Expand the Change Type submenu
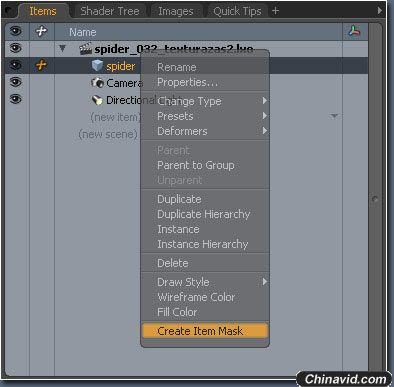The image size is (394, 387). (205, 101)
